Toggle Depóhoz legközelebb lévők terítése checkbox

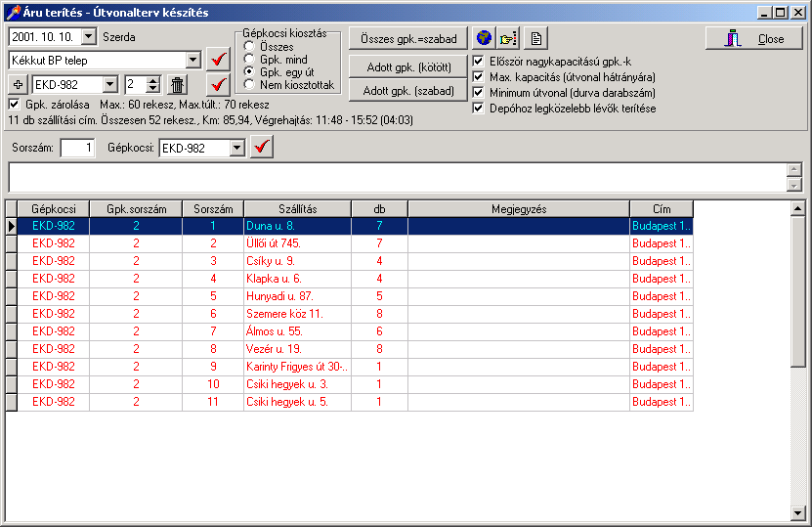coord(479,108)
